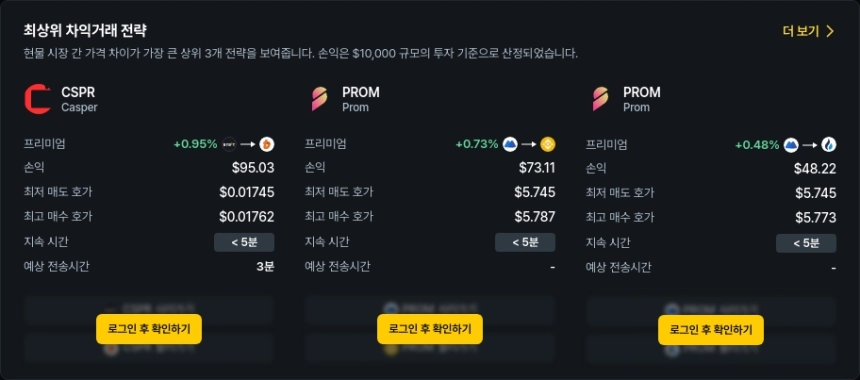The image size is (860, 380).
Task: Click the blue mountain exchange icon beside +0.48%
Action: point(791,145)
